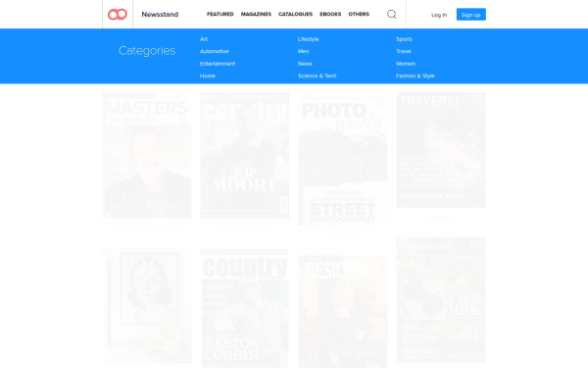Screen dimensions: 588x368
Task: Open Country cover featuring Kip Moore
Action: 245,155
